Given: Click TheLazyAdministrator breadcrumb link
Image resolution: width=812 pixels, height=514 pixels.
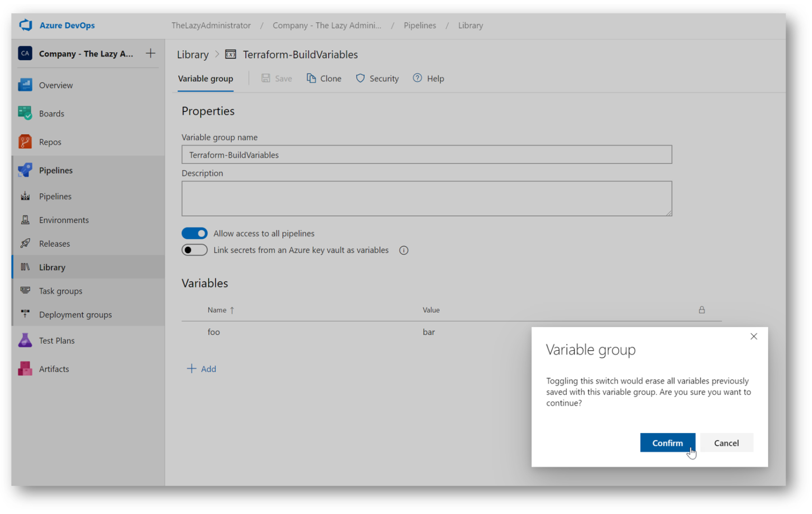Looking at the screenshot, I should [x=211, y=25].
